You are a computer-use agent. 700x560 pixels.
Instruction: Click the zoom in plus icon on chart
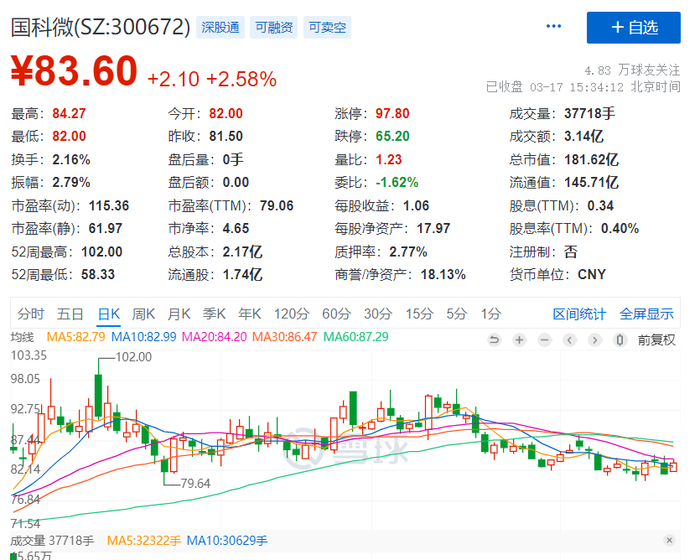pyautogui.click(x=519, y=340)
